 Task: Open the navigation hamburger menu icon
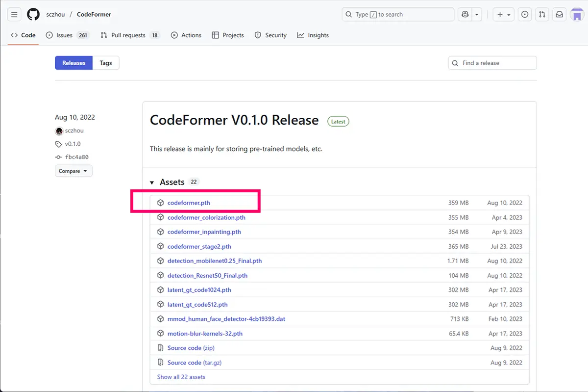pyautogui.click(x=14, y=14)
